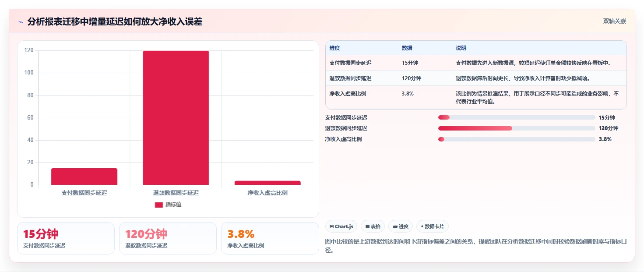Click the 净收入虚高比例 progress bar
The image size is (644, 272).
point(517,139)
